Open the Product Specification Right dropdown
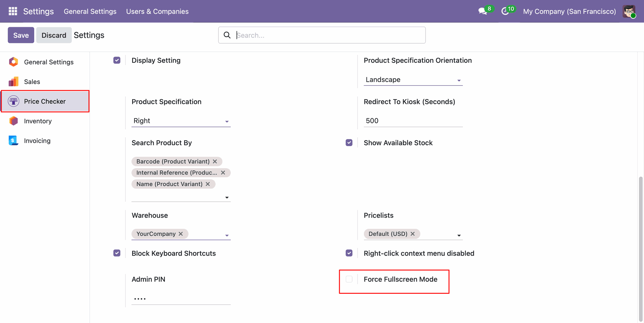Screen dimensions: 644x323 coord(181,121)
